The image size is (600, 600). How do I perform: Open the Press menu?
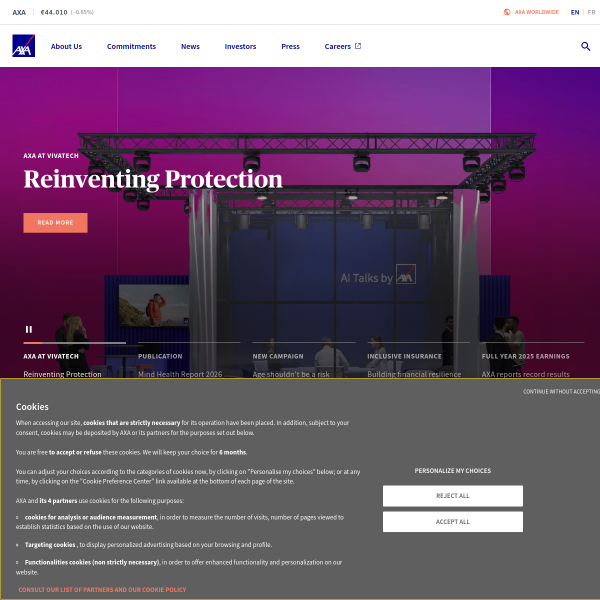tap(290, 46)
